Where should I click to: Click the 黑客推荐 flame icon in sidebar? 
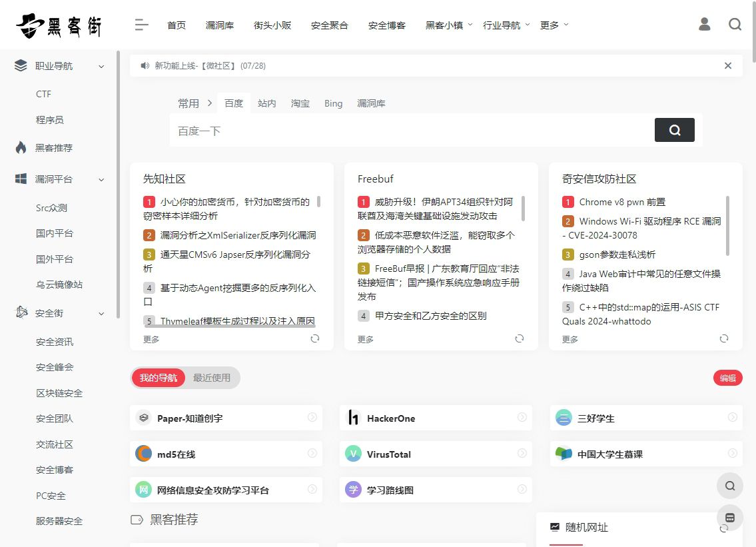tap(21, 148)
